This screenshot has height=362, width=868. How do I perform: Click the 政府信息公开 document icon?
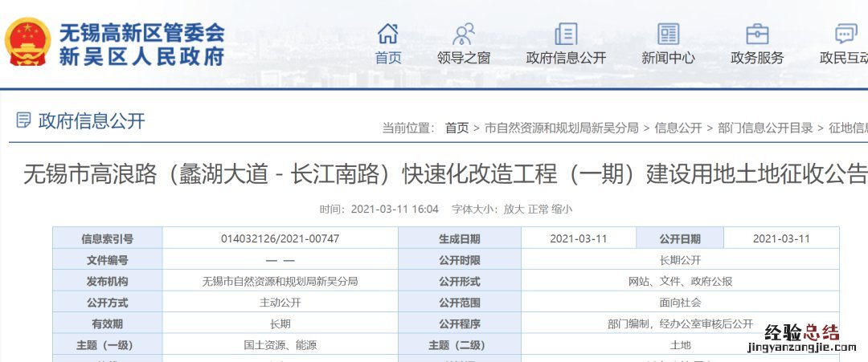tap(566, 34)
